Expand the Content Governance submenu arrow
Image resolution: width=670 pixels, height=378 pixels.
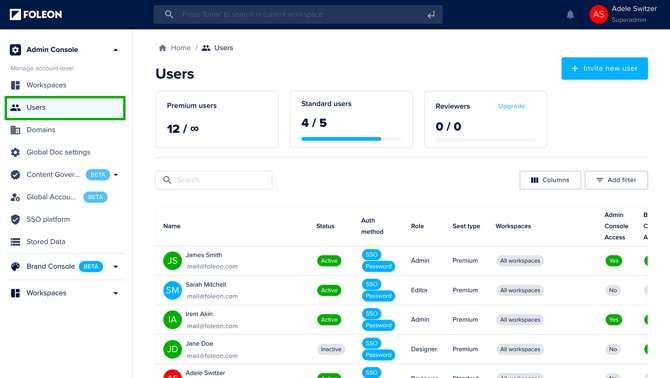[116, 175]
